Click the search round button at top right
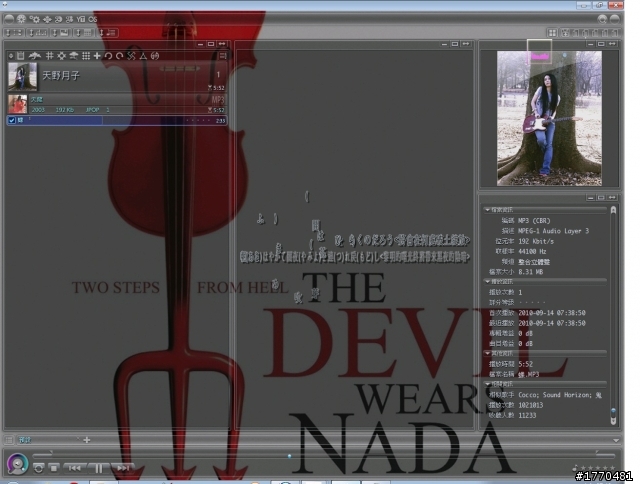640x484 pixels. [x=602, y=19]
